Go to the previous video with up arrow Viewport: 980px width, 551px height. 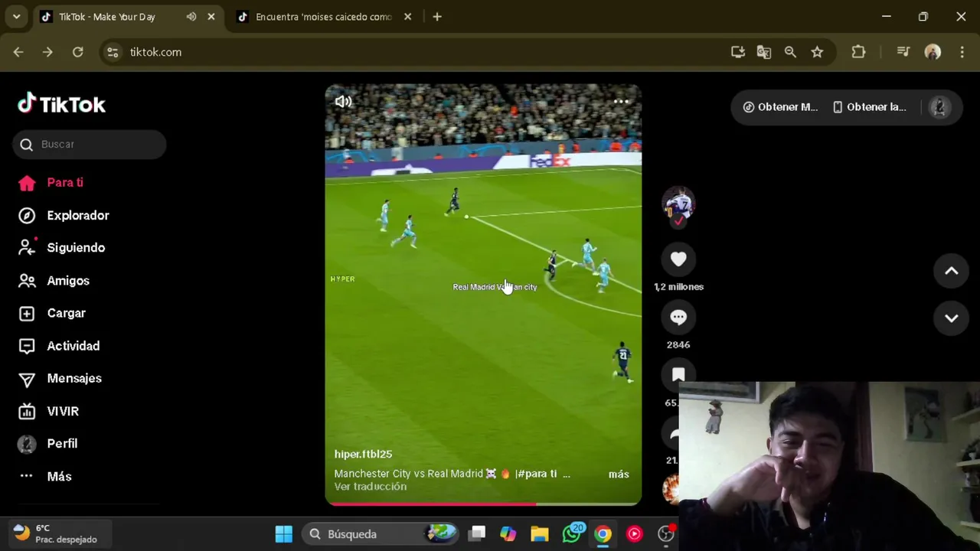[x=951, y=271]
